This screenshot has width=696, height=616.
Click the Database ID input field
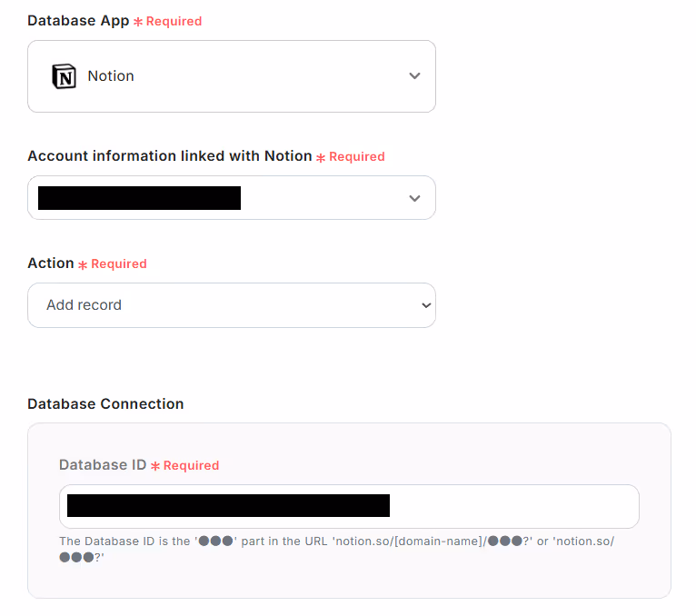pos(349,506)
